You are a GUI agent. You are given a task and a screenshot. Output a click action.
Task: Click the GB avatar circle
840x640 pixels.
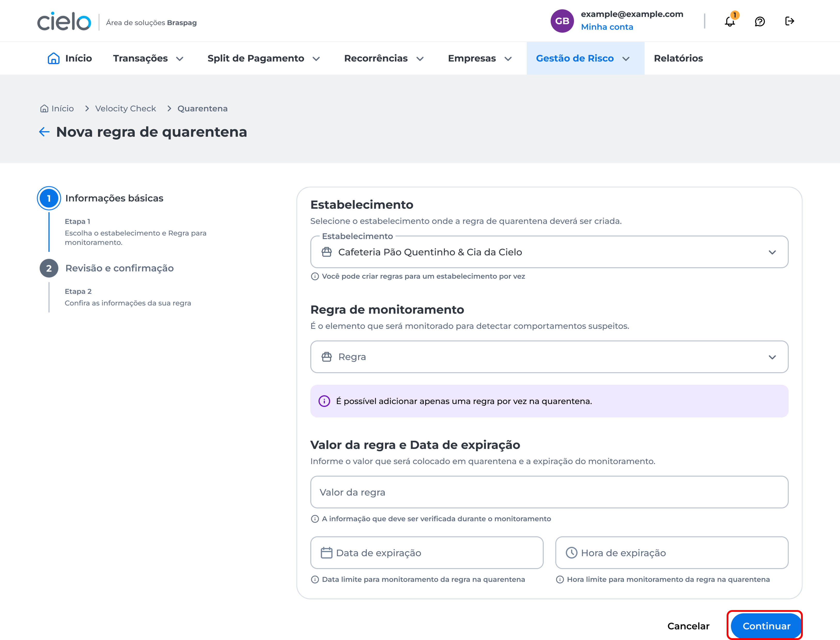click(562, 21)
